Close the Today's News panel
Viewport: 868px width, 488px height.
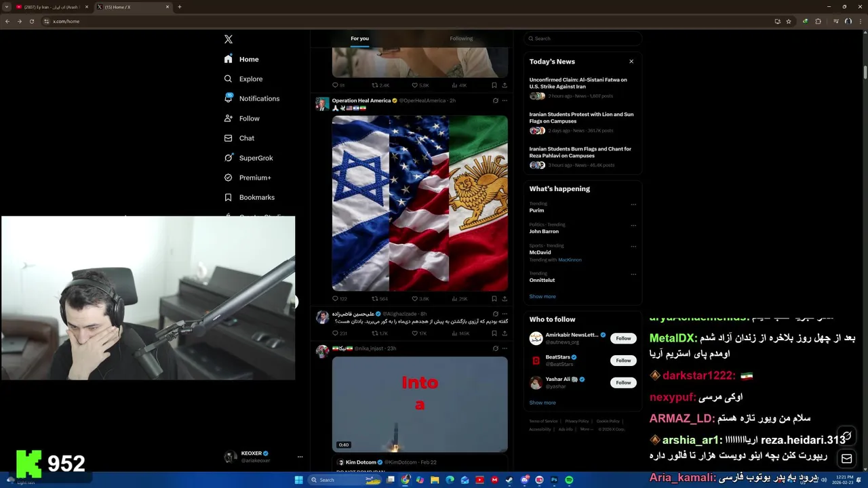click(x=631, y=62)
